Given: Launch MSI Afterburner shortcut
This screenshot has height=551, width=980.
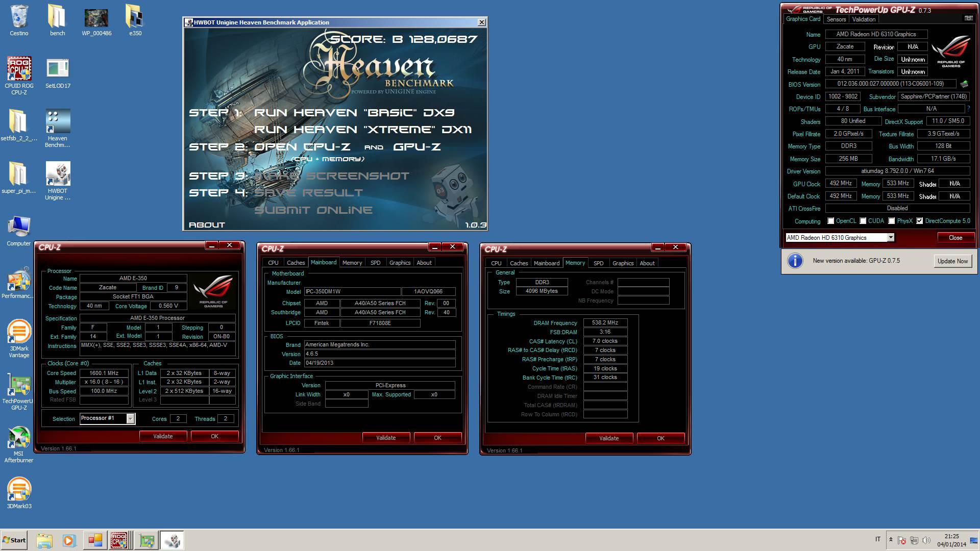Looking at the screenshot, I should coord(19,444).
